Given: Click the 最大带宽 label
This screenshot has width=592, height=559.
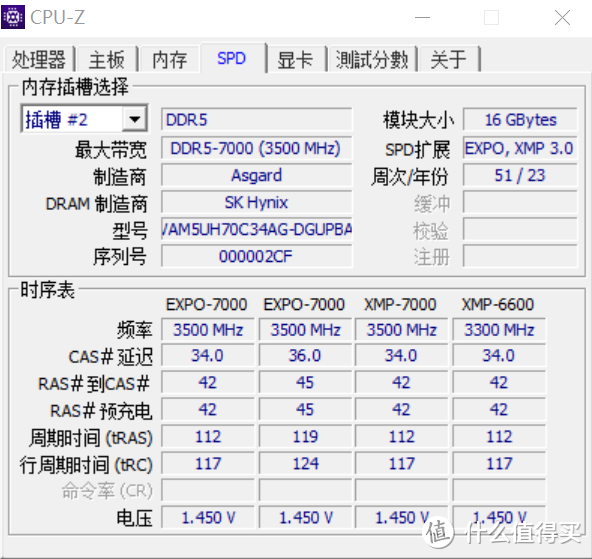Looking at the screenshot, I should 111,149.
